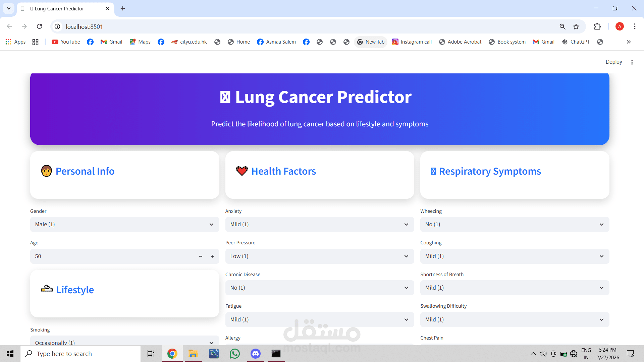This screenshot has width=644, height=362.
Task: Open the Maps bookmark
Action: (x=140, y=42)
